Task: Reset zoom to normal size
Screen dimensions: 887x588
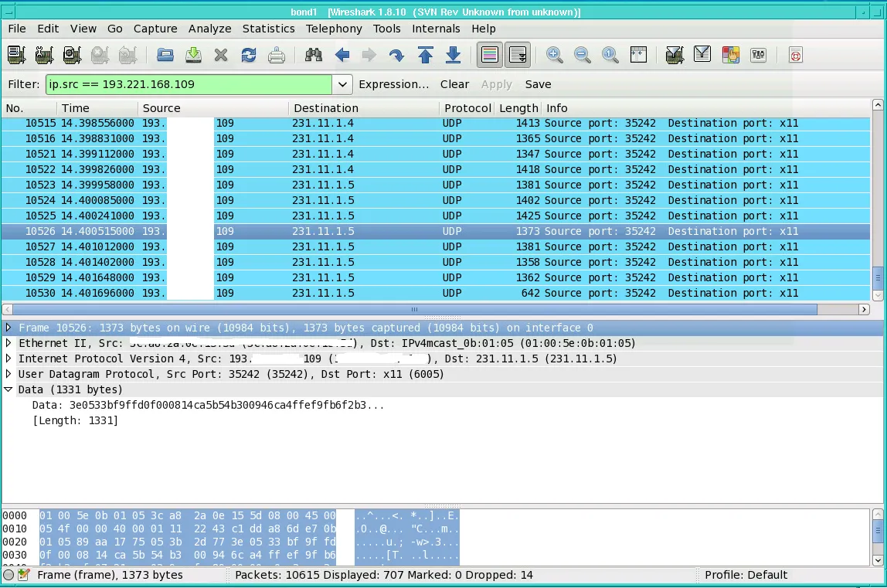Action: (610, 55)
